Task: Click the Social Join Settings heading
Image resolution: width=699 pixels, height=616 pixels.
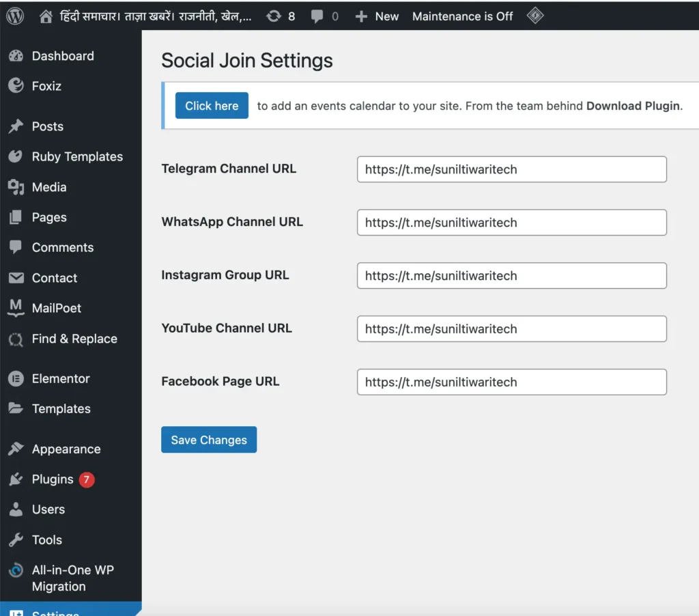Action: [247, 60]
